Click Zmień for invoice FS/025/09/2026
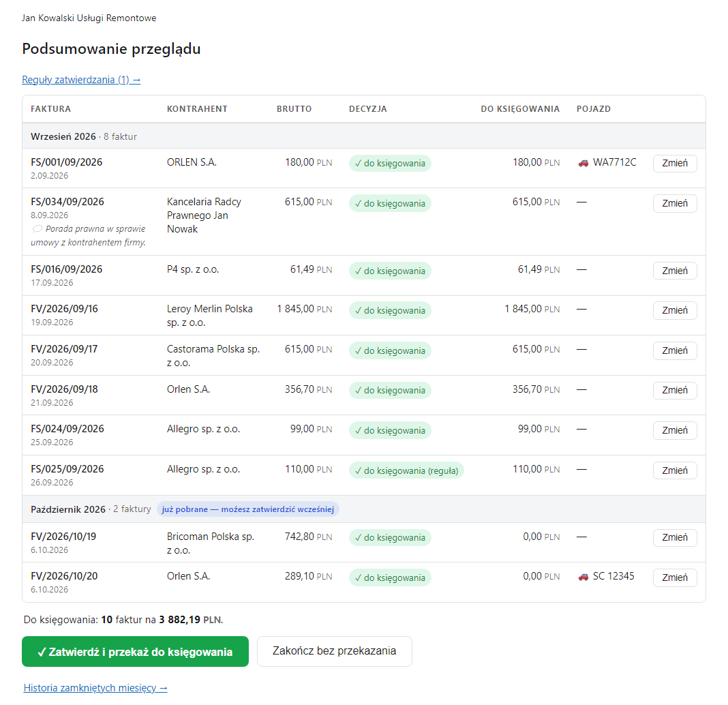This screenshot has width=728, height=705. point(675,470)
